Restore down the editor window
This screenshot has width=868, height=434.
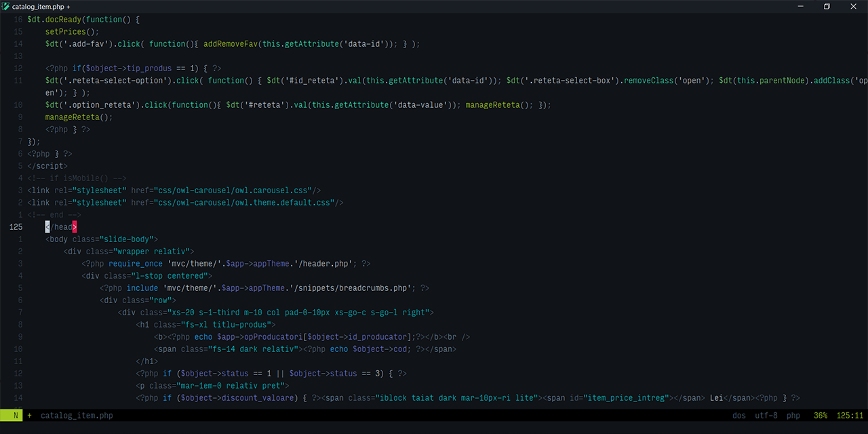[826, 6]
